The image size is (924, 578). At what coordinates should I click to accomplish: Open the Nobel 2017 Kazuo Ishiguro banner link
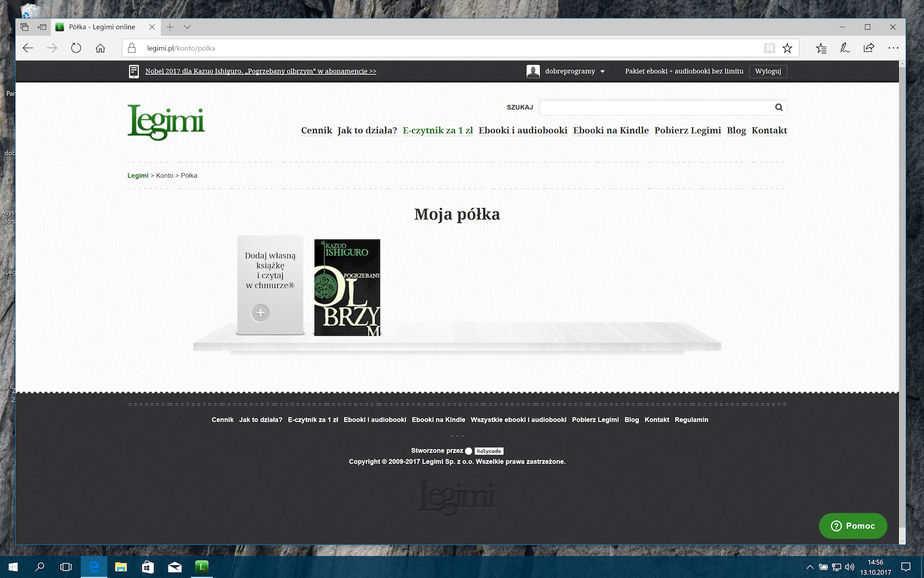tap(261, 71)
